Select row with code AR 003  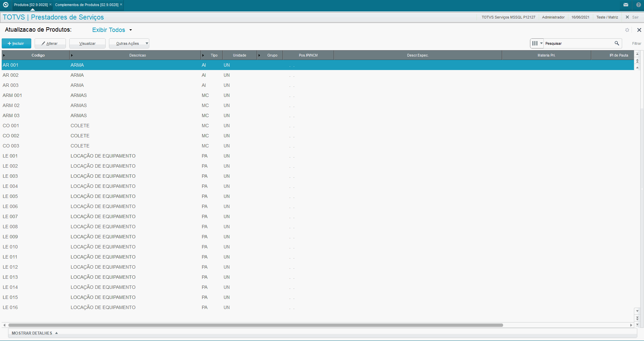pos(318,85)
